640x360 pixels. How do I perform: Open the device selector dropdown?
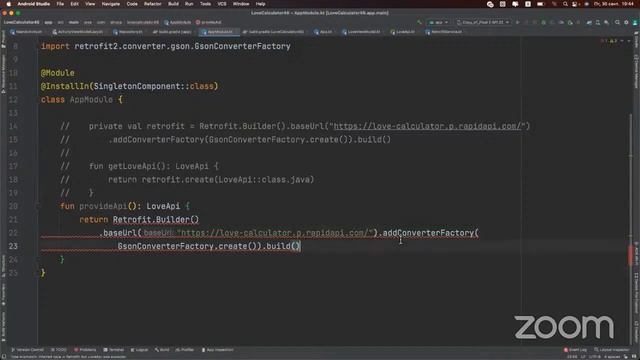483,22
